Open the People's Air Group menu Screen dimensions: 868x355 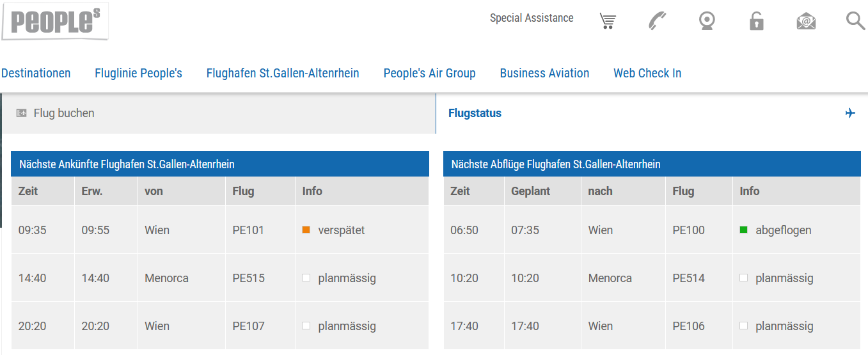pyautogui.click(x=429, y=73)
